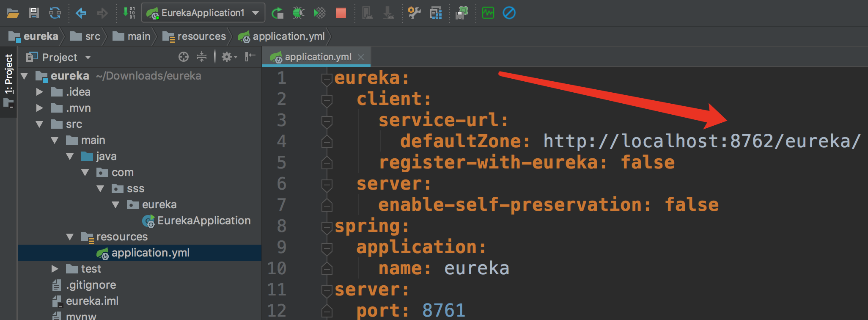This screenshot has width=868, height=320.
Task: Open the EurekaApplication1 run configuration dropdown
Action: (x=255, y=13)
